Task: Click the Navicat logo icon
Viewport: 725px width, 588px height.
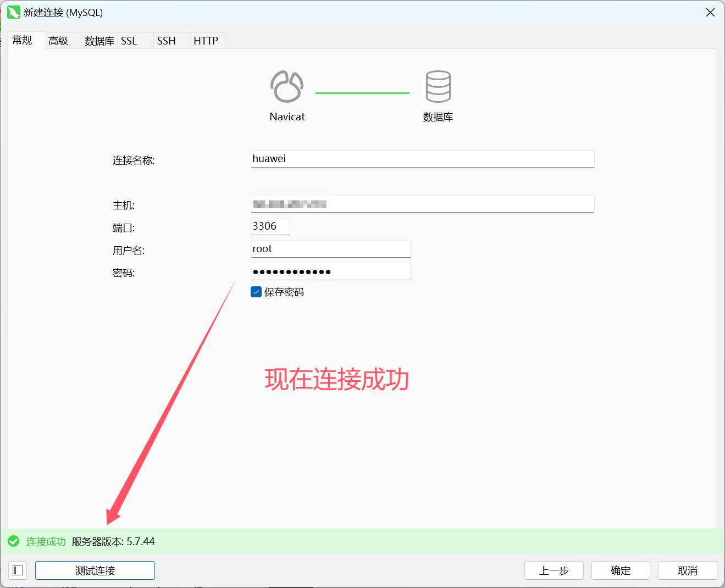Action: pyautogui.click(x=286, y=87)
